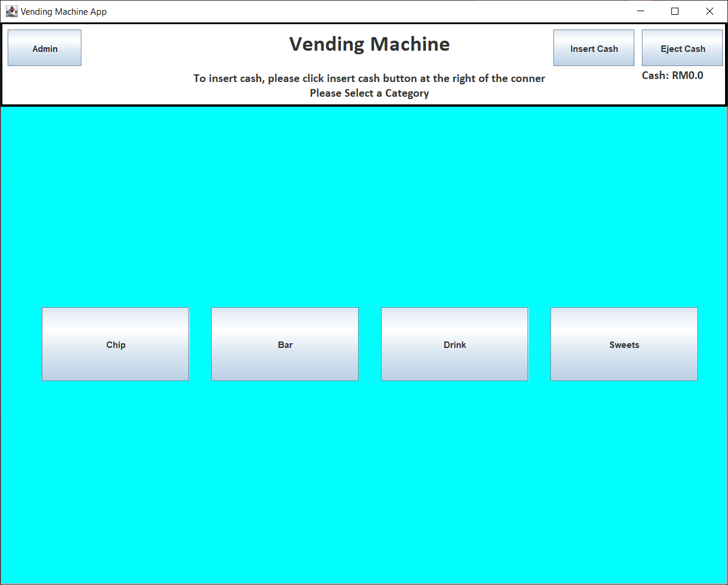Minimize the Vending Machine App window
Screen dimensions: 728x585
(641, 11)
